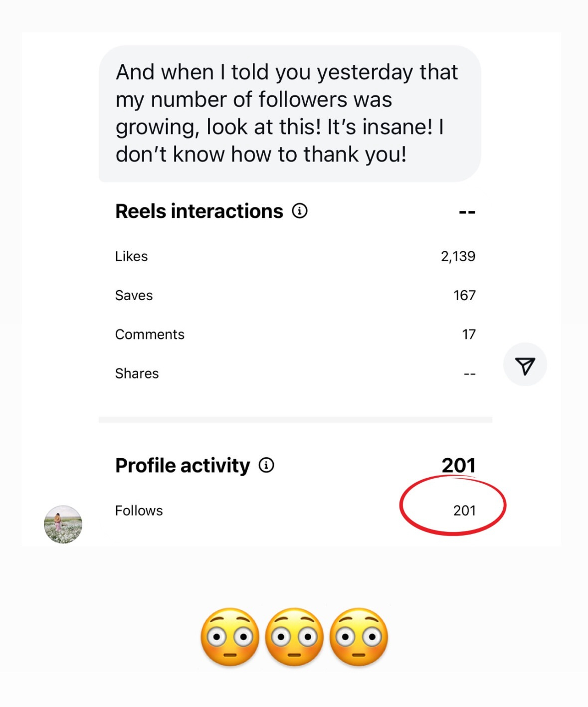The height and width of the screenshot is (707, 588).
Task: Select the Saves label
Action: click(134, 295)
